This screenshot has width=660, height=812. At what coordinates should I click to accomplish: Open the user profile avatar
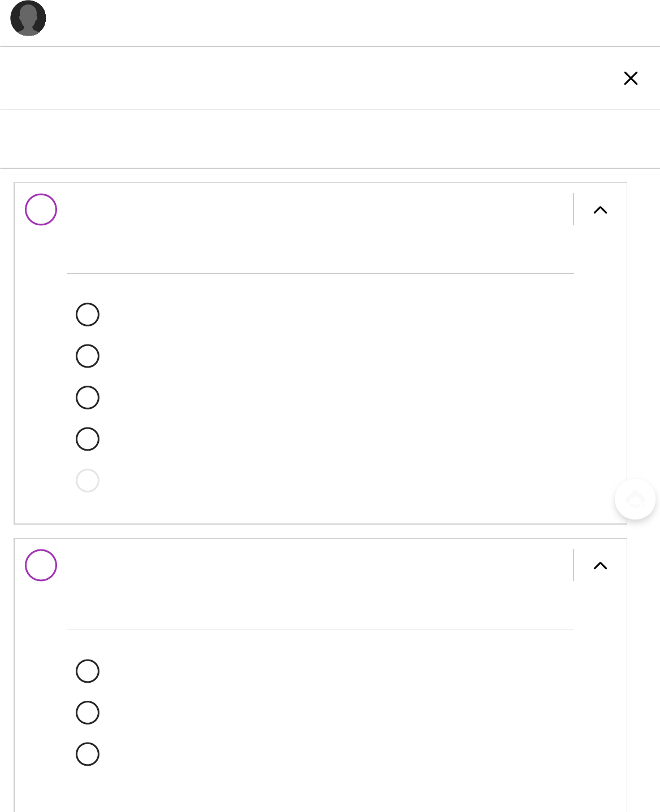28,19
